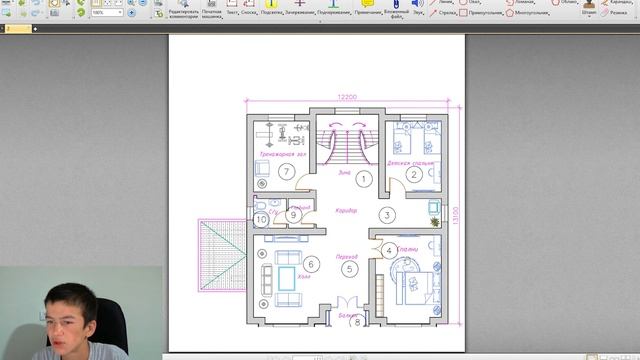
Task: Click the circled number 7 in the gym room
Action: tap(287, 172)
